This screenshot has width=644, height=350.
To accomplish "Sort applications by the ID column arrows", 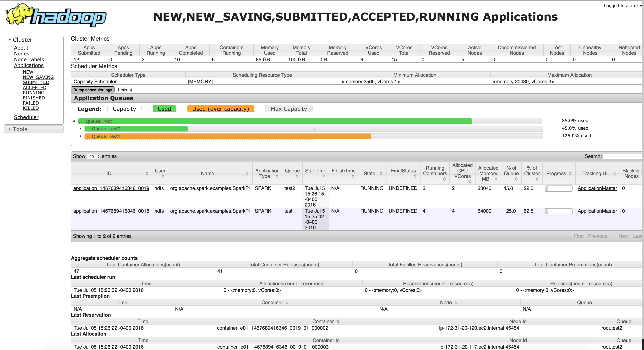I will point(147,173).
